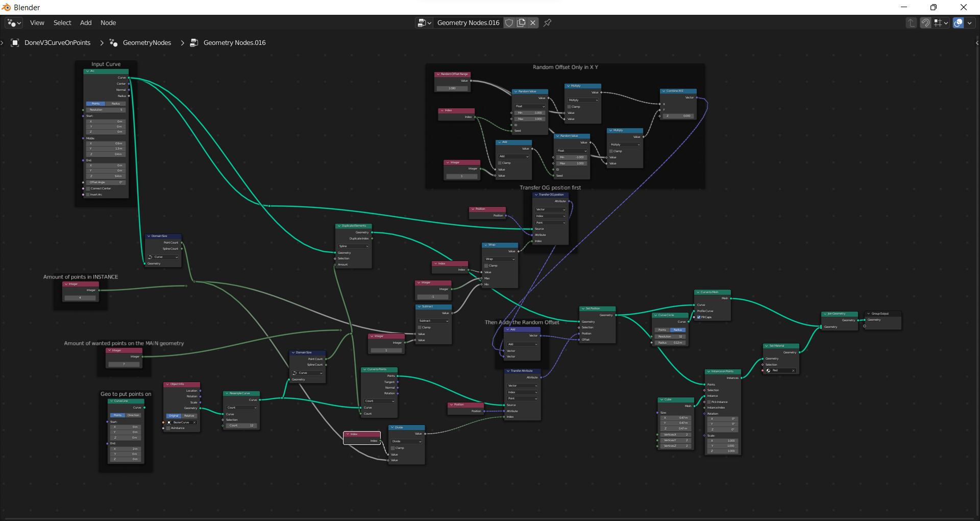Enable Clamp on the Subtract node
980x521 pixels.
[x=420, y=327]
